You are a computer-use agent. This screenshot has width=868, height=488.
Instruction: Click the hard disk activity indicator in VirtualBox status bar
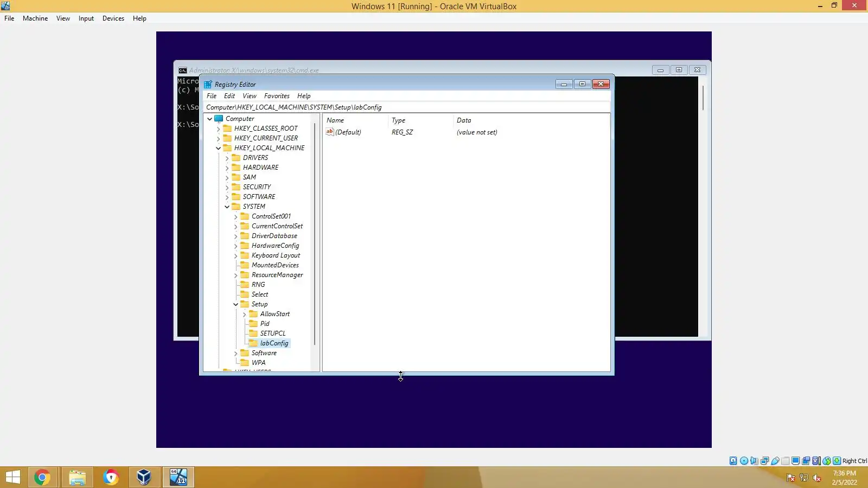(x=733, y=461)
